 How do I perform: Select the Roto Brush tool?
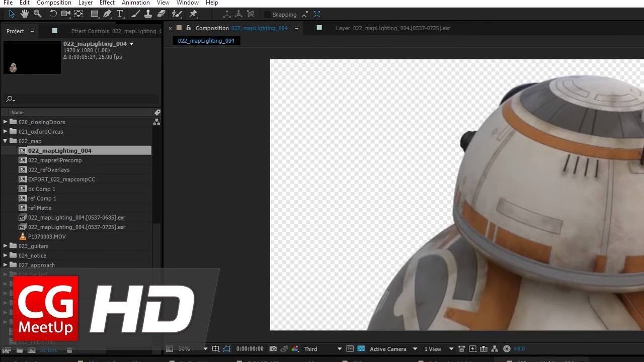click(x=177, y=14)
